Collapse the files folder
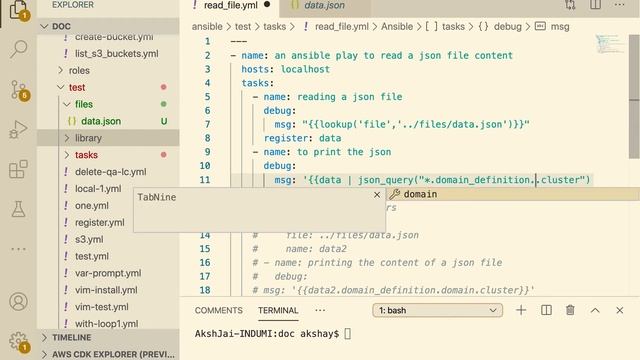 coord(108,104)
